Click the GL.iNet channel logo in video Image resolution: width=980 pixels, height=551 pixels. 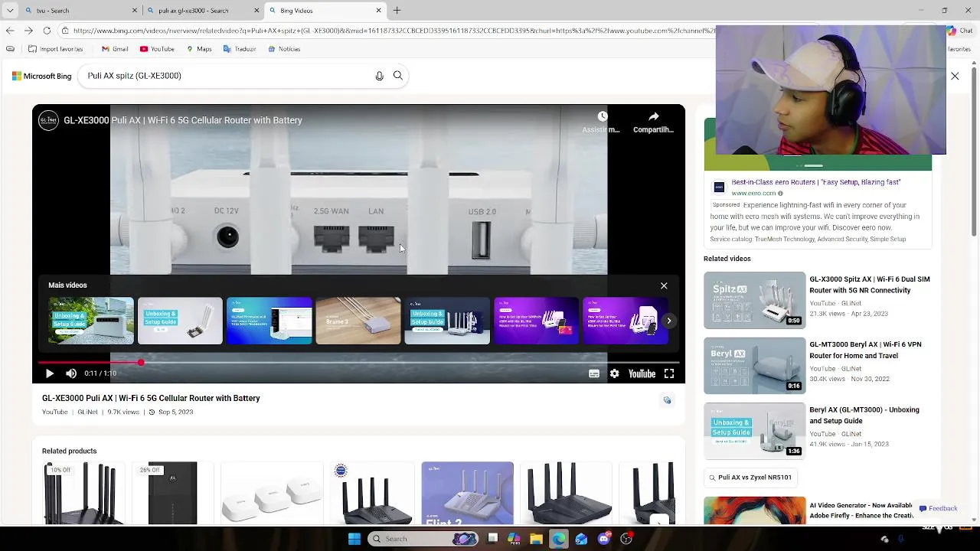[48, 120]
